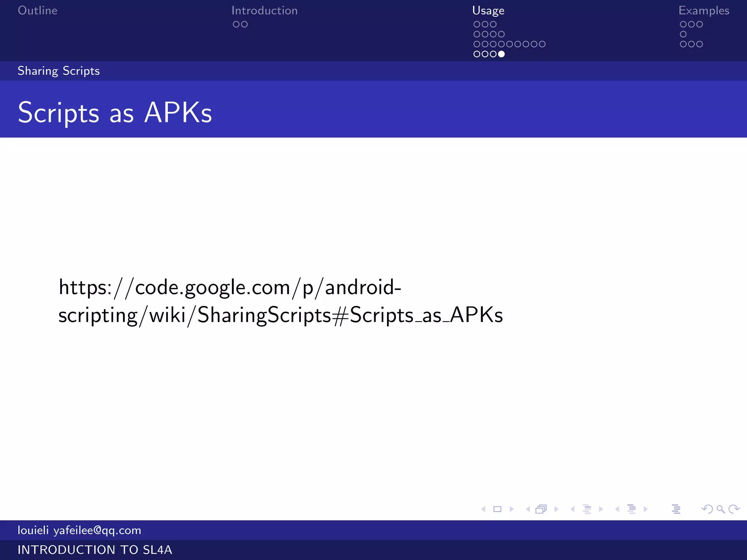Select first dot in Examples' first row
This screenshot has height=560, width=747.
coord(683,24)
